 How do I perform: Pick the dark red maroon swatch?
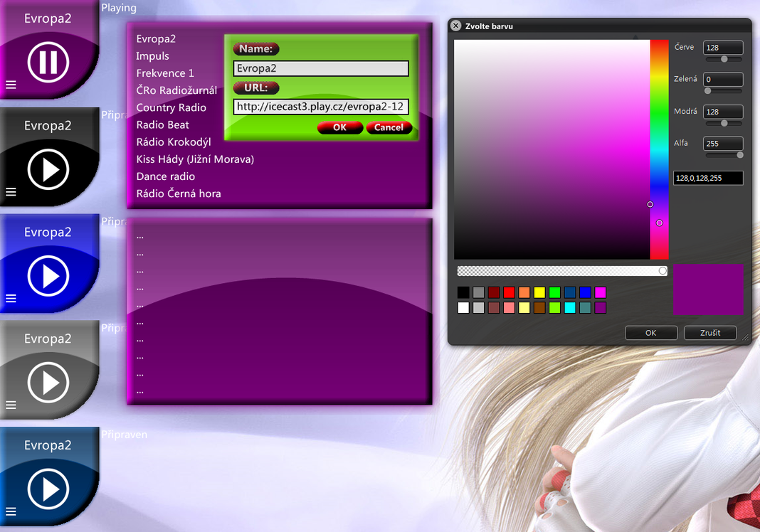[x=493, y=292]
